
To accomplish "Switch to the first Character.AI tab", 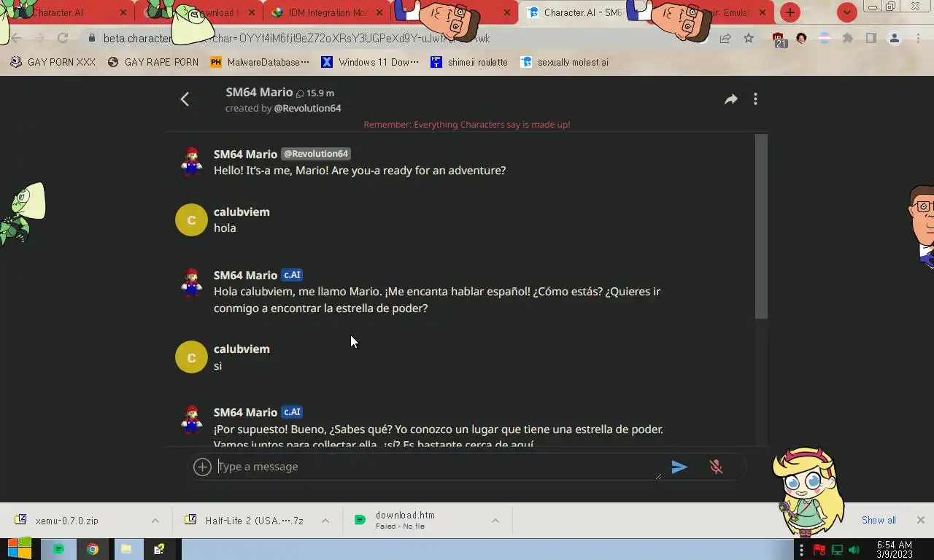I will [66, 12].
